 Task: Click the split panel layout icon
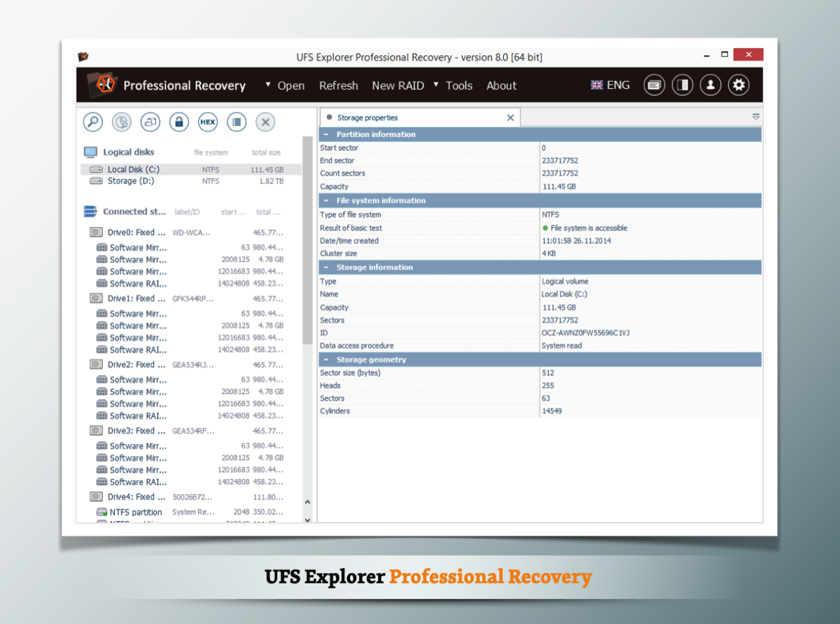pos(682,85)
